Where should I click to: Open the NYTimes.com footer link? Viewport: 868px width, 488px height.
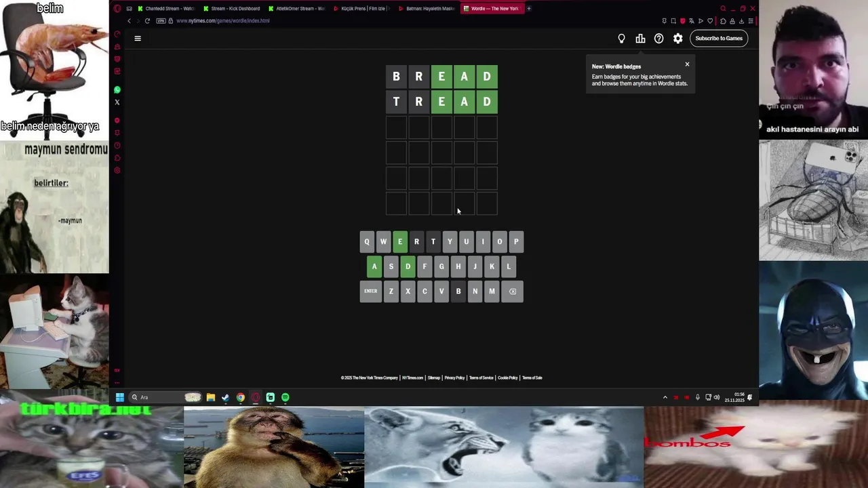point(412,378)
